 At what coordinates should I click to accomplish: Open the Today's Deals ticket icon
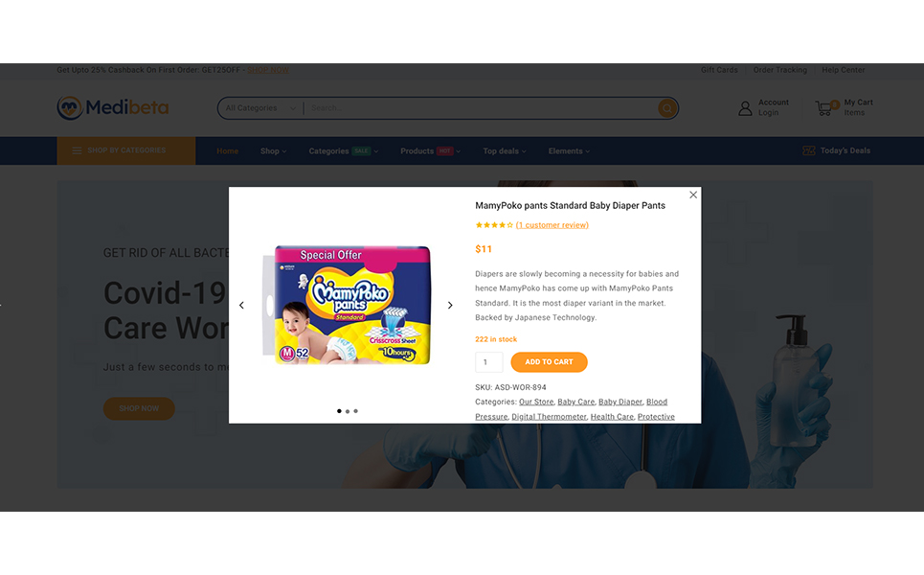coord(809,151)
